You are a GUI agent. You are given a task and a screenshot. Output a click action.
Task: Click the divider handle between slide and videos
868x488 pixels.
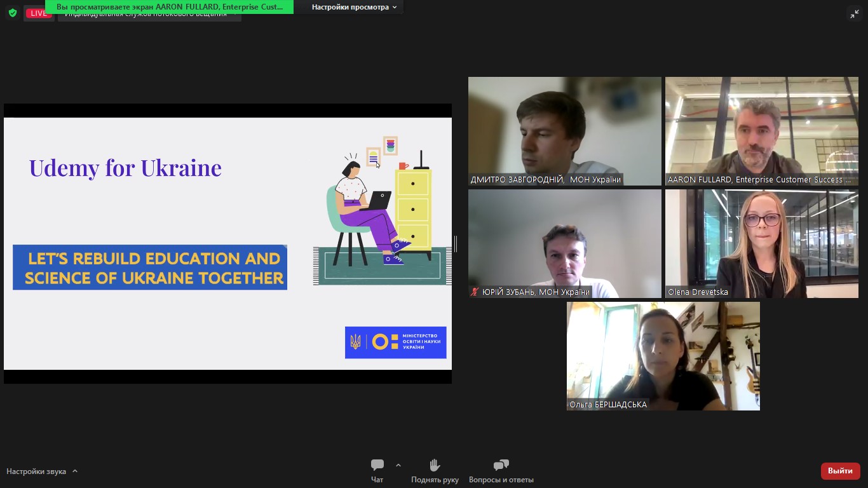(x=455, y=244)
